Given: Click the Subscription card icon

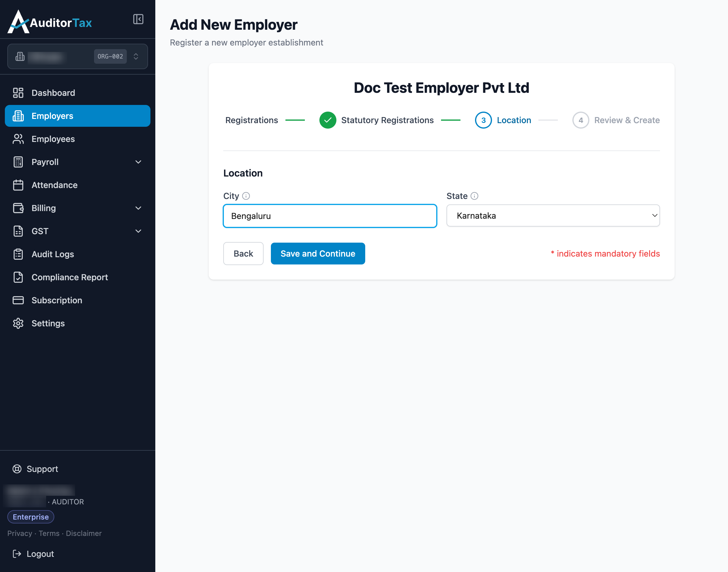Looking at the screenshot, I should 18,300.
